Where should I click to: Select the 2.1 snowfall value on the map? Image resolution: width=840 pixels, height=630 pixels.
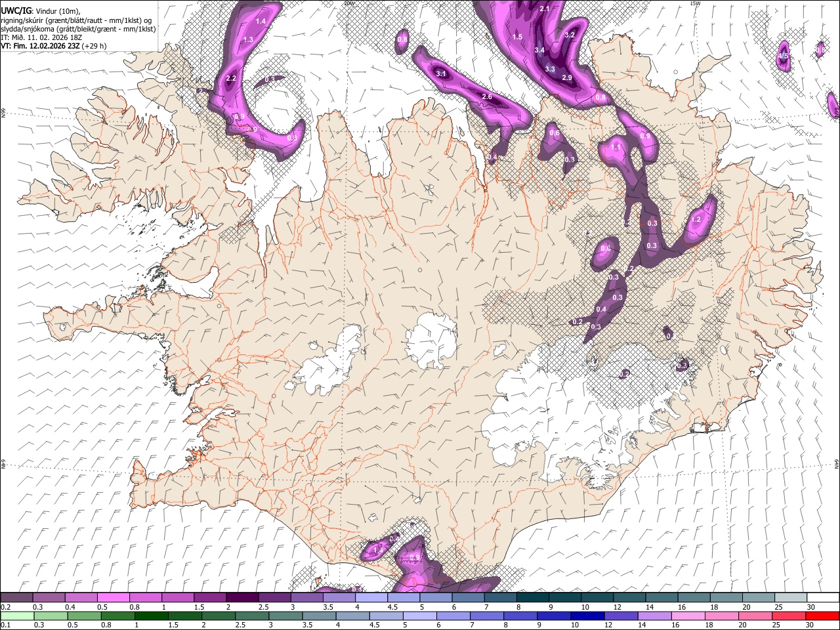pos(544,9)
